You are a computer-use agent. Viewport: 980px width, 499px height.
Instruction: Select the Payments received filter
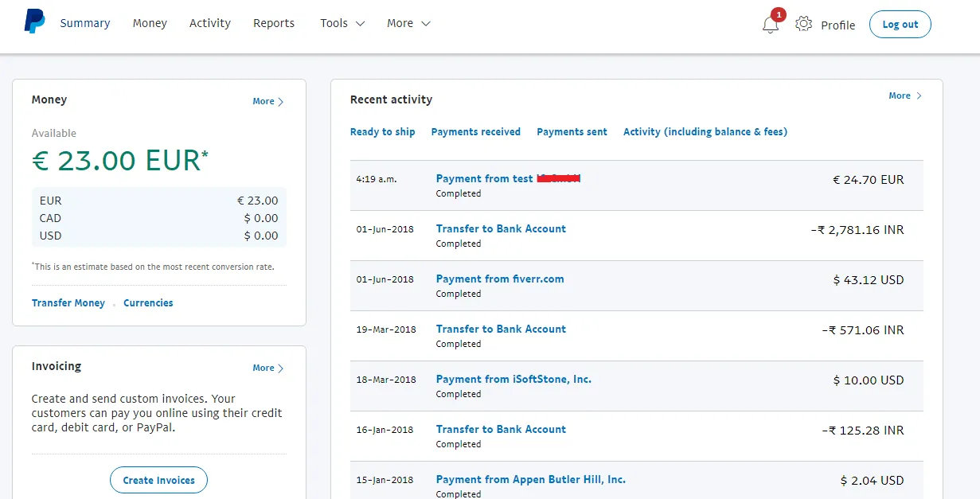(x=476, y=132)
